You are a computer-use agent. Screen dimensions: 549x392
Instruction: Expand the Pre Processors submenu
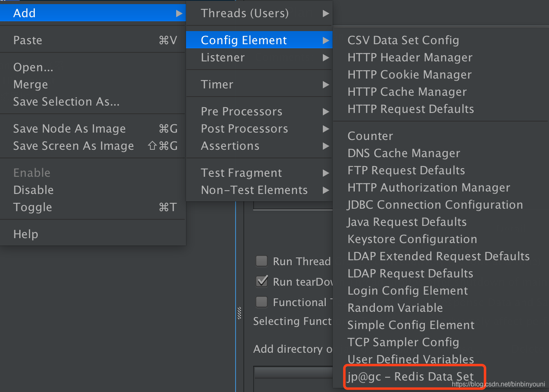coord(259,111)
